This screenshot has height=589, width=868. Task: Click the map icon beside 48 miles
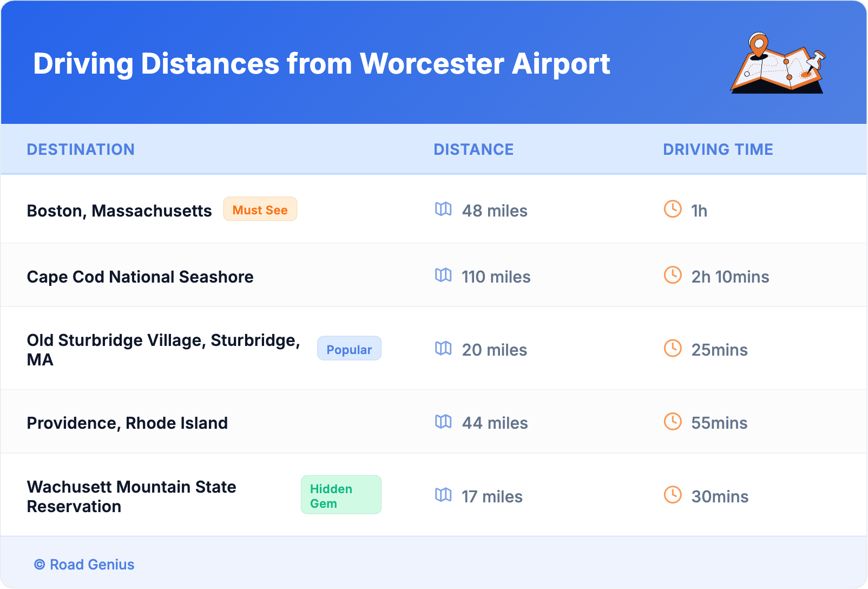click(443, 209)
